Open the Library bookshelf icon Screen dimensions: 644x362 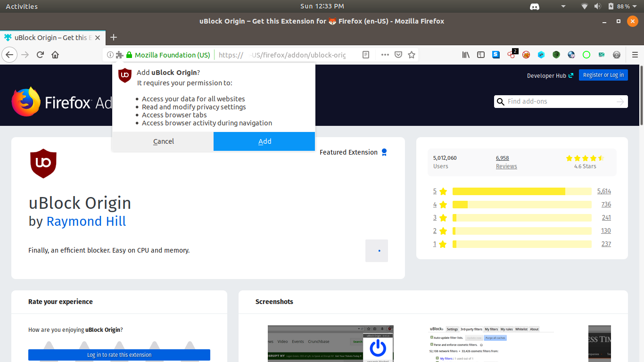coord(466,55)
